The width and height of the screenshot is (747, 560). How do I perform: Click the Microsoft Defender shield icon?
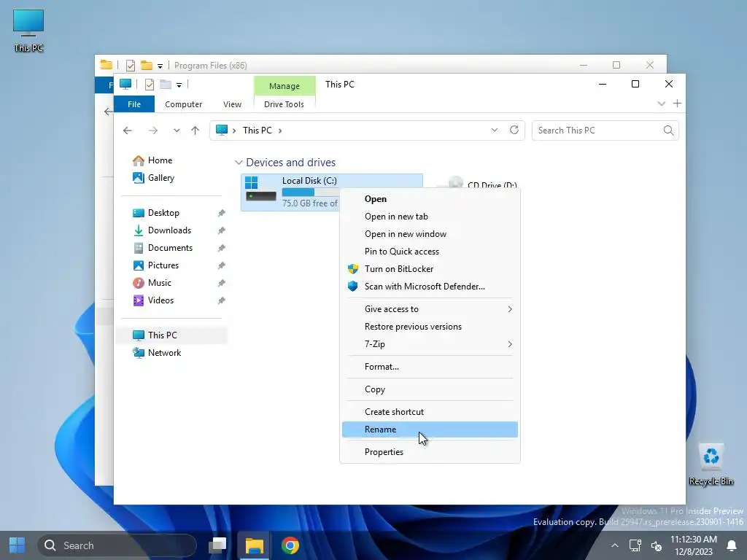pyautogui.click(x=353, y=287)
